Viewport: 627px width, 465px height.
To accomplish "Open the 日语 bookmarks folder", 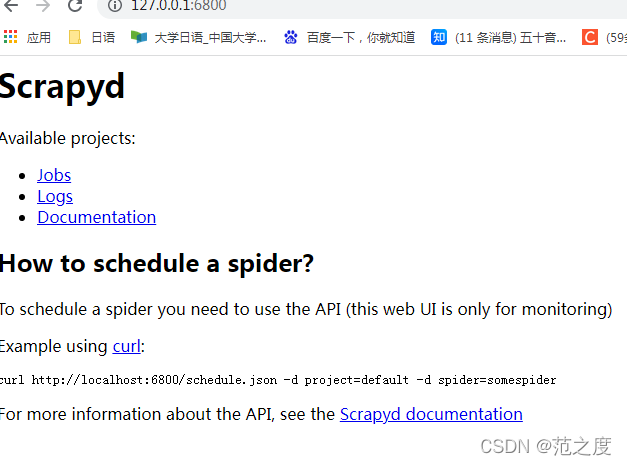I will (x=92, y=38).
